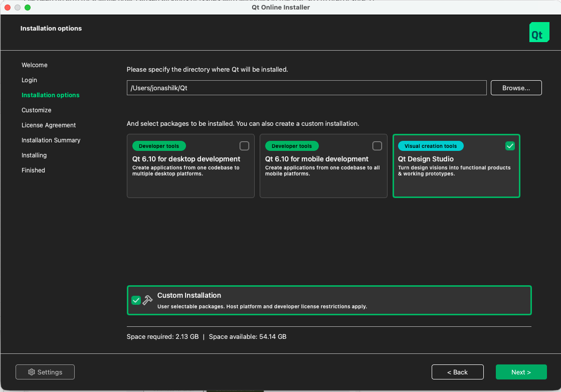
Task: Click the Finished step in sidebar
Action: 33,170
